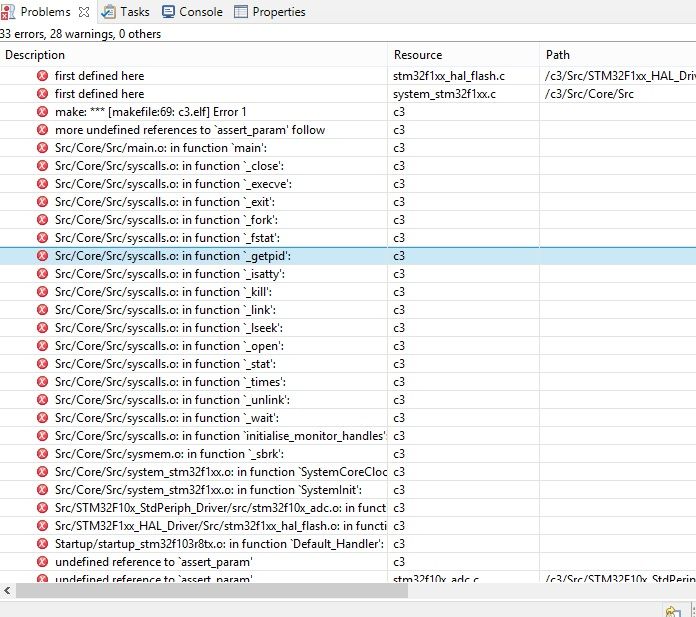Click error icon for '_isatty' function row
696x617 pixels.
(42, 274)
